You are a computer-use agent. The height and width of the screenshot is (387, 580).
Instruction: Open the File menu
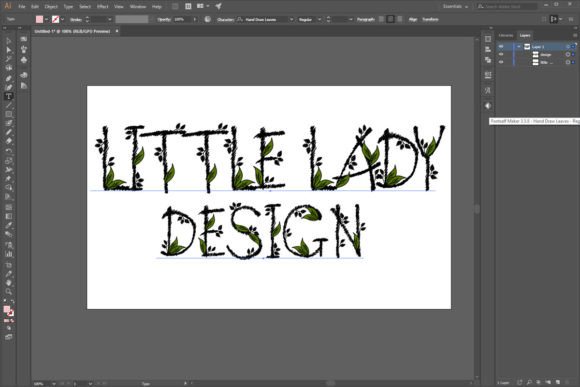coord(22,6)
